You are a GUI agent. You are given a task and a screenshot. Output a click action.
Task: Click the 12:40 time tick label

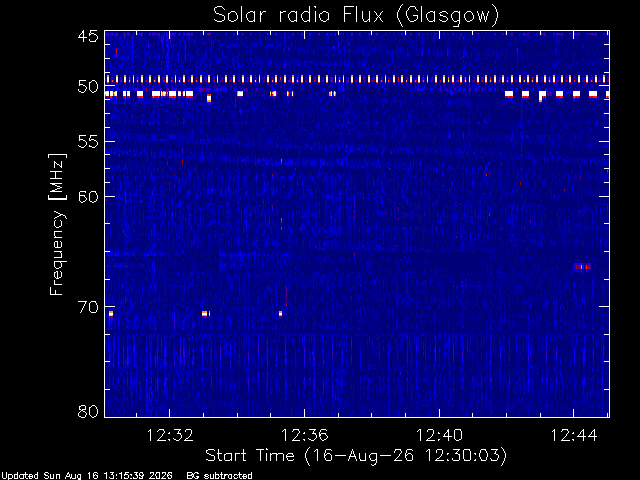click(439, 435)
